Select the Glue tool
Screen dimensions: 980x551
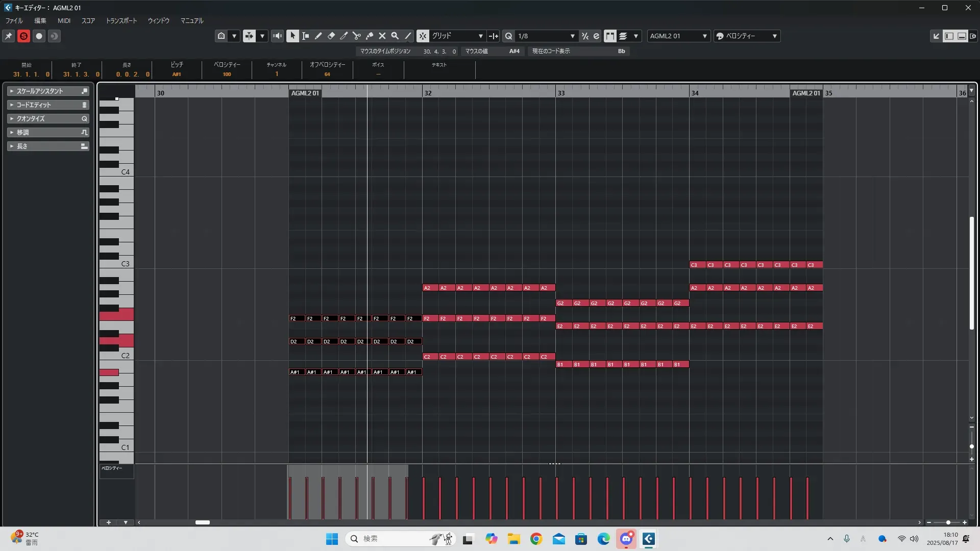click(369, 36)
